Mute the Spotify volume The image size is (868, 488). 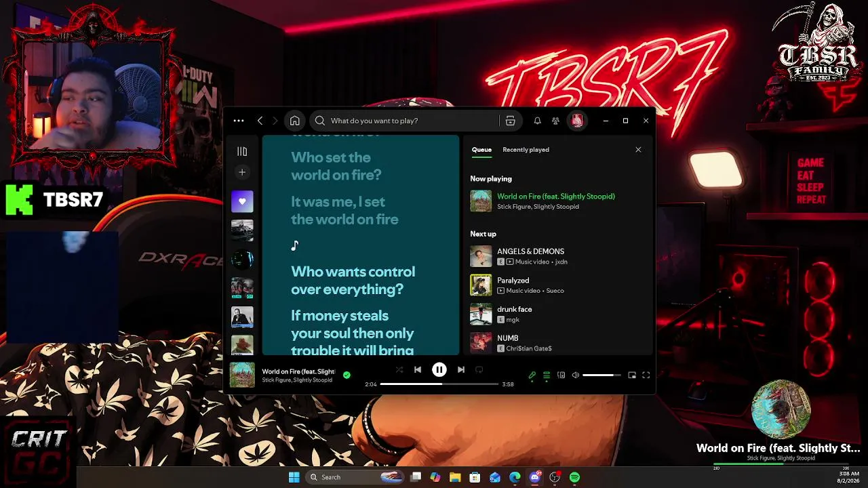point(576,375)
